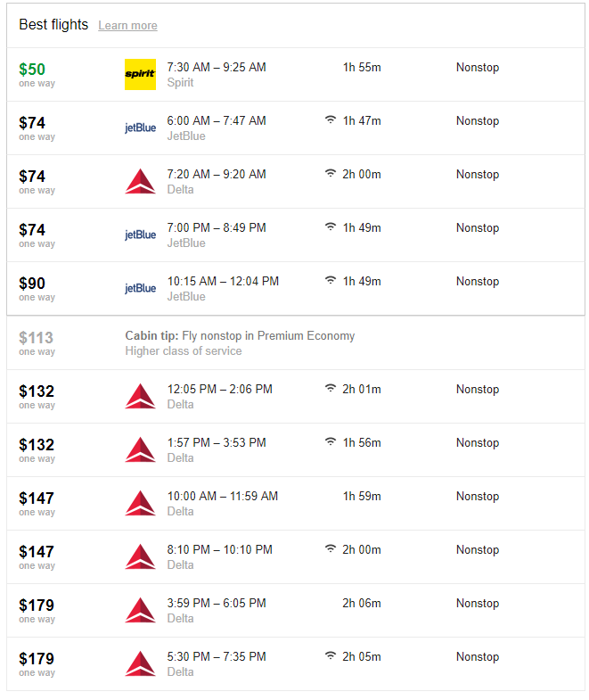Click the Wi-Fi icon on the 1h 47m flight
The image size is (589, 700).
pos(331,120)
